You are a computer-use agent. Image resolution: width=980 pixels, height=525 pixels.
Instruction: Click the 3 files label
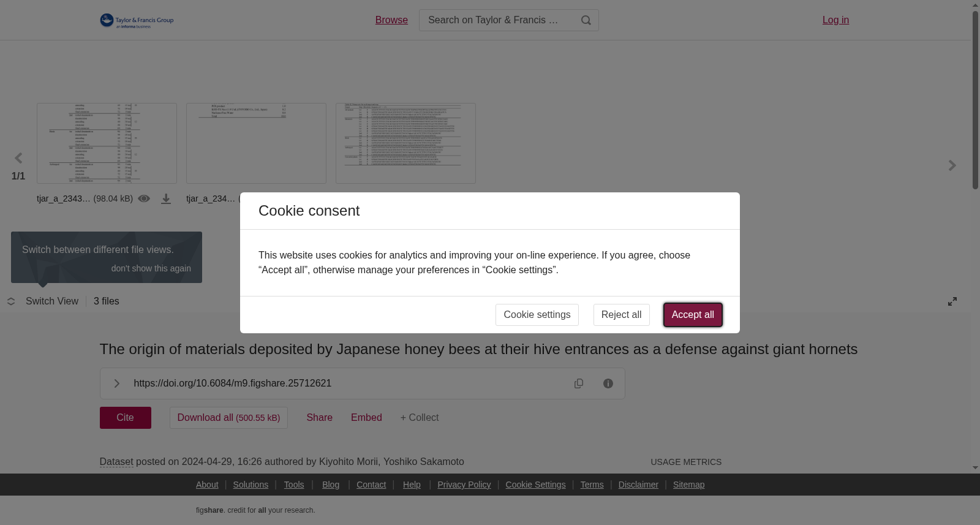(107, 301)
